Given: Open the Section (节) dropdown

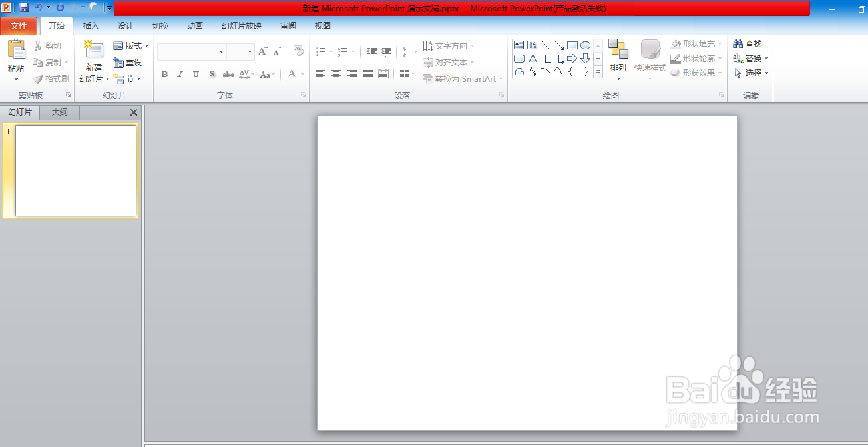Looking at the screenshot, I should (127, 79).
